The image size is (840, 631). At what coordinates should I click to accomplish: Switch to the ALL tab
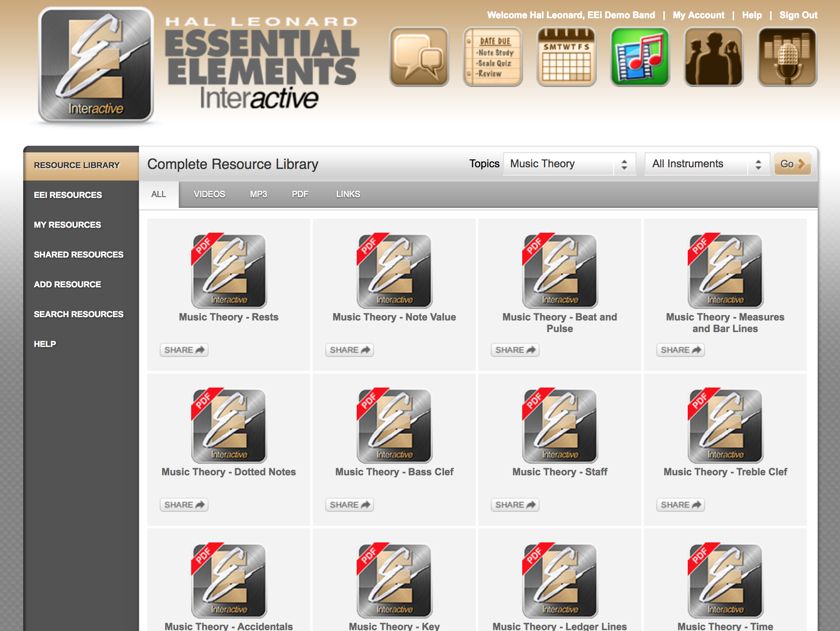159,194
